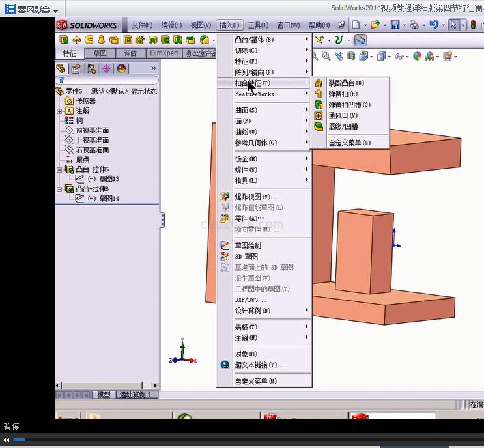The width and height of the screenshot is (484, 448).
Task: Click the 爆炸视图 exploded view entry
Action: pyautogui.click(x=257, y=197)
